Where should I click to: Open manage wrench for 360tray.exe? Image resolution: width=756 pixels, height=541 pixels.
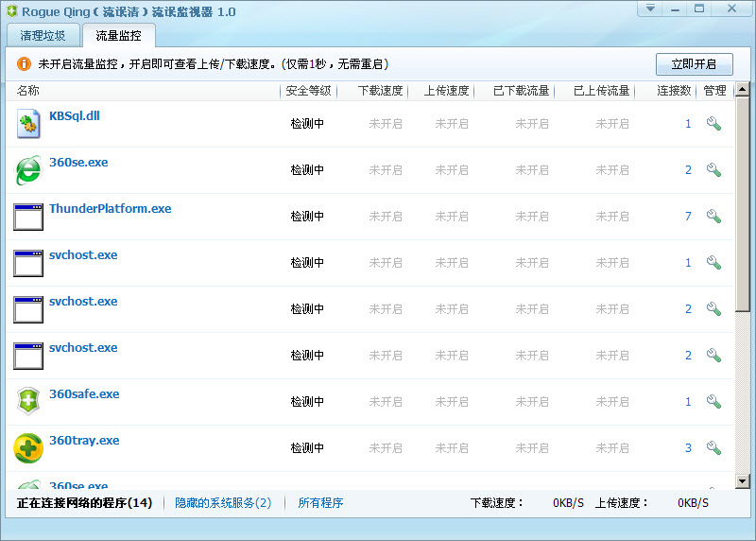(713, 448)
